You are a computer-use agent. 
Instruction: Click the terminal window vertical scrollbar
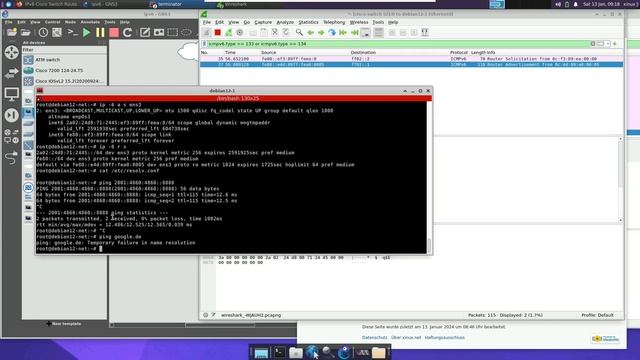429,177
